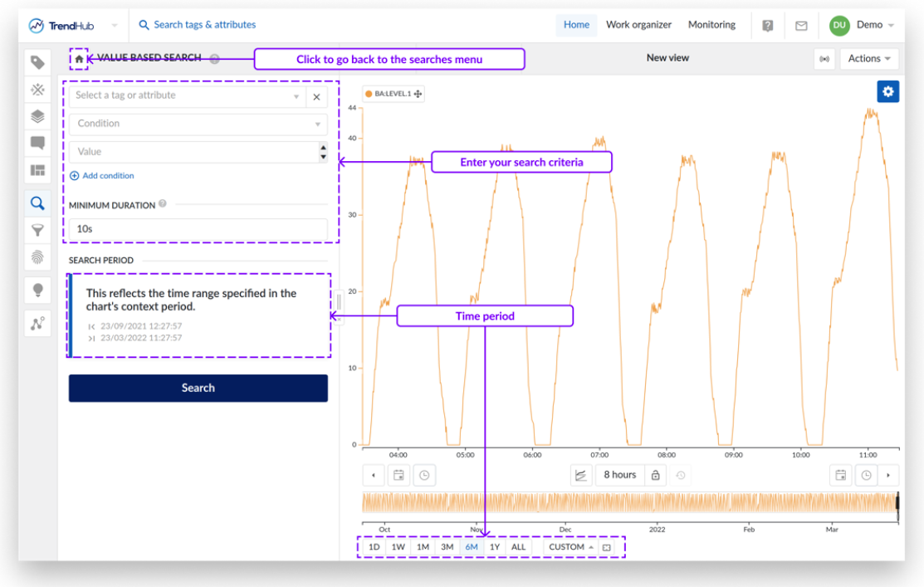The height and width of the screenshot is (587, 924).
Task: Open the tag builder sidebar icon
Action: point(37,62)
